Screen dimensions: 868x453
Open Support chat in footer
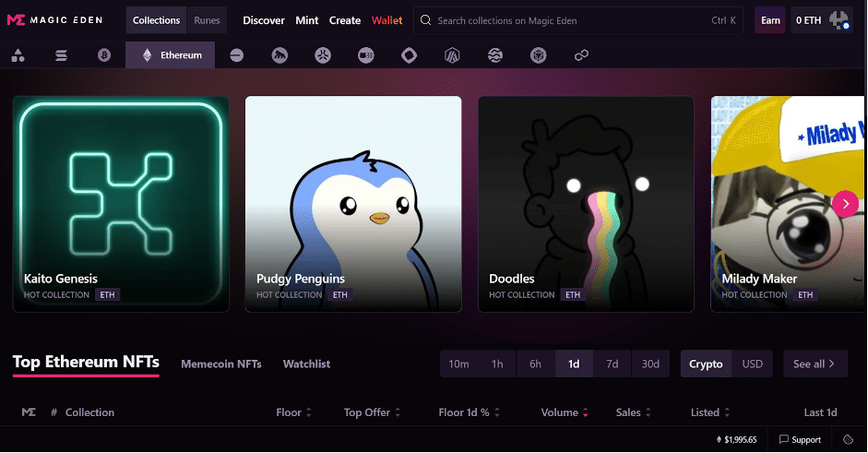(800, 440)
